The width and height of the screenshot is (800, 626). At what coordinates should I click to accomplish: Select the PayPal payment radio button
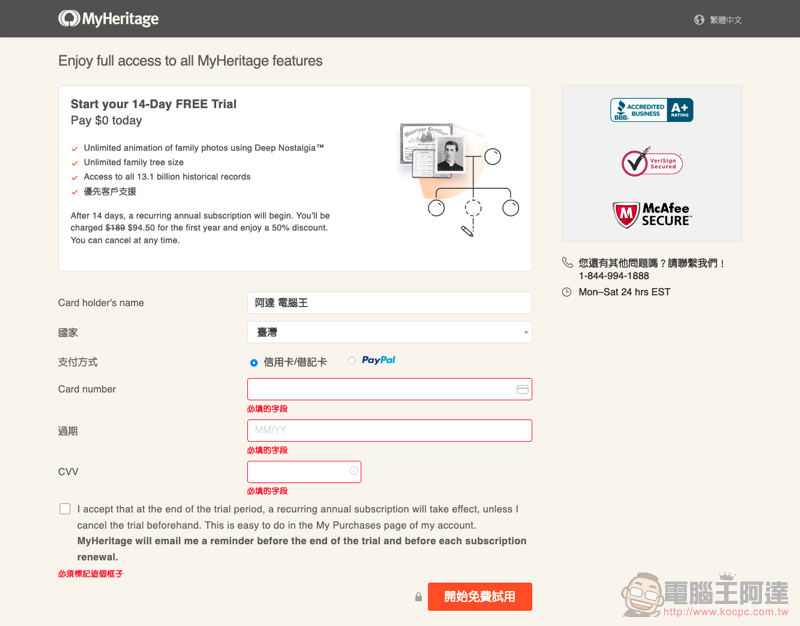click(x=352, y=360)
